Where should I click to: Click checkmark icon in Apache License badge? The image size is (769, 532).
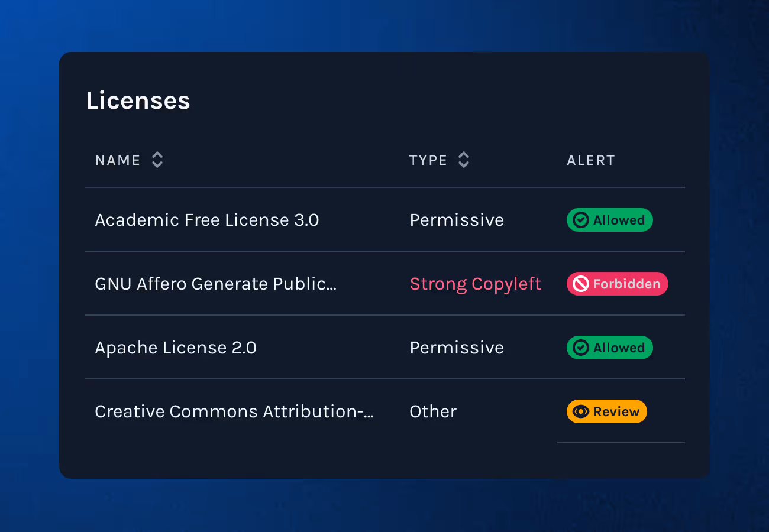point(581,348)
